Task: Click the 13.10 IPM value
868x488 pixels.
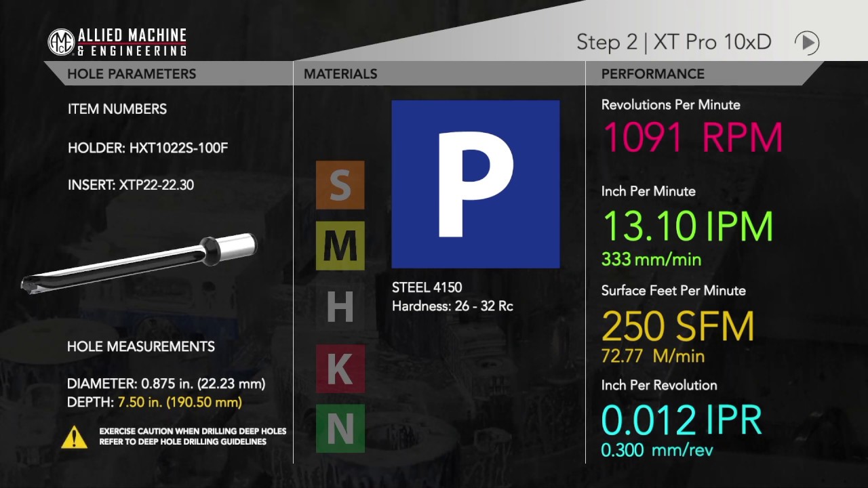Action: click(688, 226)
